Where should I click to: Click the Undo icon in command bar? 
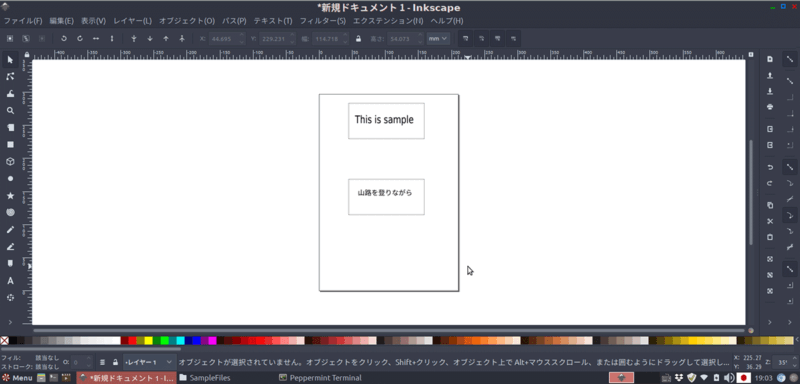coord(770,167)
